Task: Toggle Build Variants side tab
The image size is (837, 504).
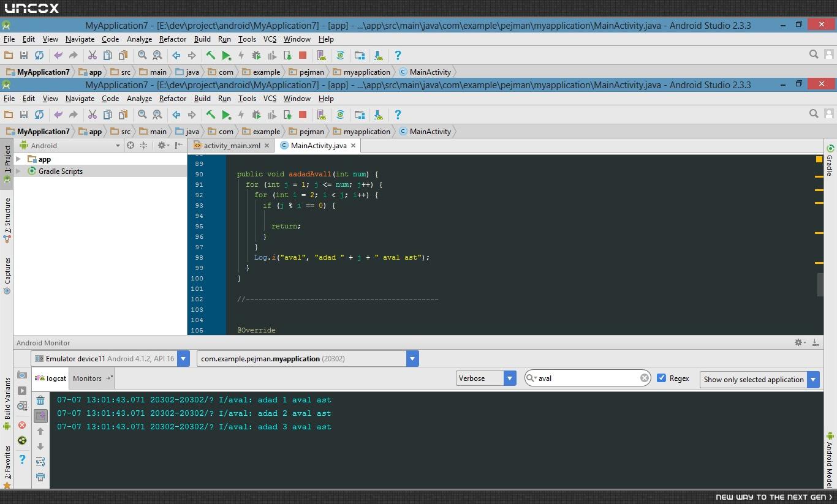Action: pos(7,404)
